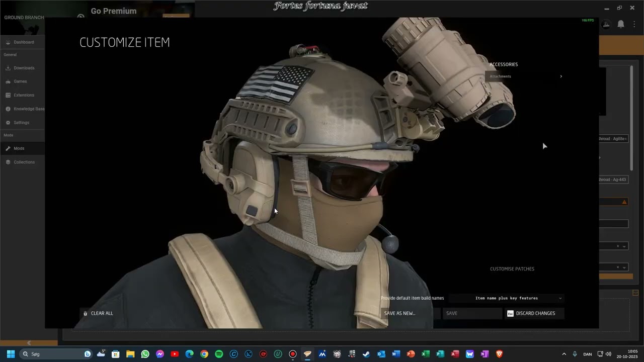Viewport: 644px width, 362px height.
Task: Open upper Vortex dropdown arrow
Action: [x=624, y=246]
